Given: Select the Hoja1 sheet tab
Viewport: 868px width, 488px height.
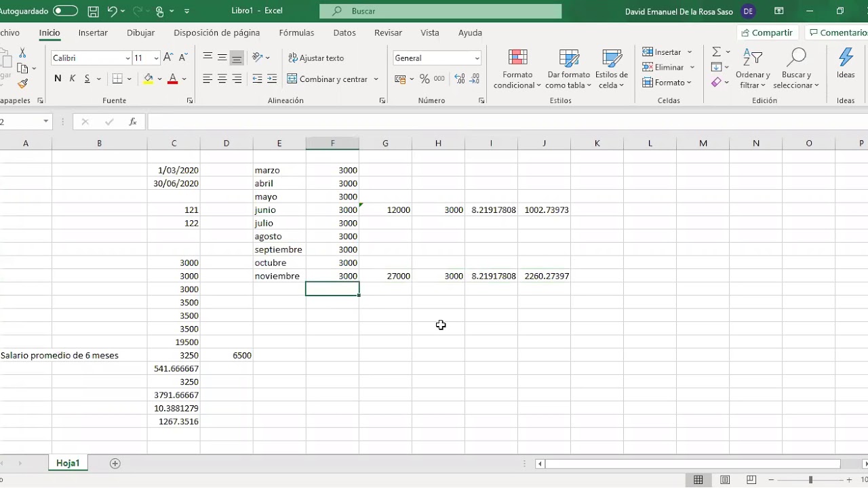Looking at the screenshot, I should [68, 464].
